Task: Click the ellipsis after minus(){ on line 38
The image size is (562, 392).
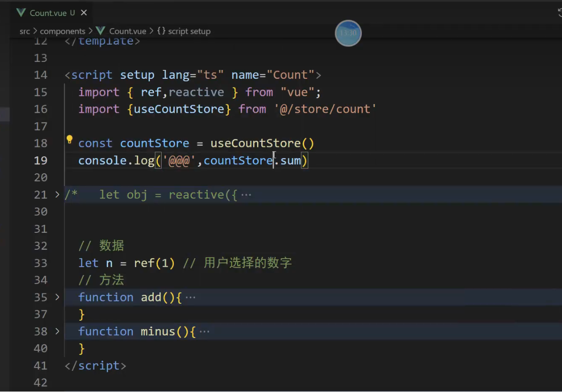Action: click(x=204, y=332)
